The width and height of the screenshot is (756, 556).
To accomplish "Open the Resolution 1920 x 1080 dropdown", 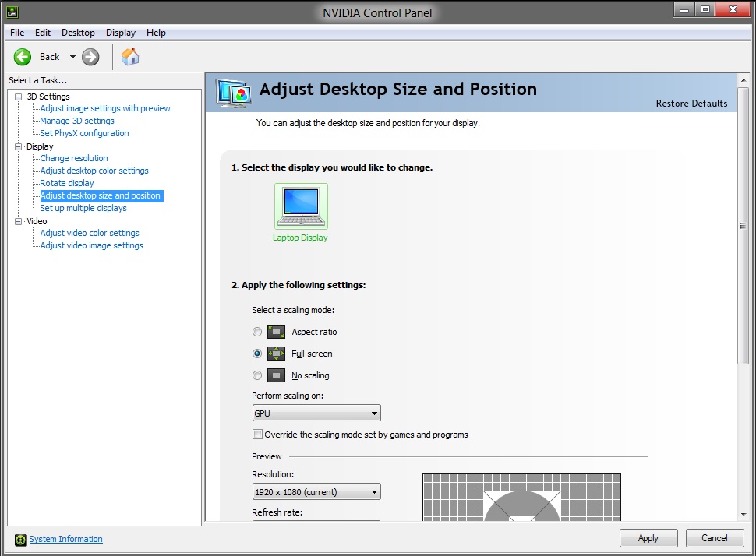I will [x=316, y=491].
